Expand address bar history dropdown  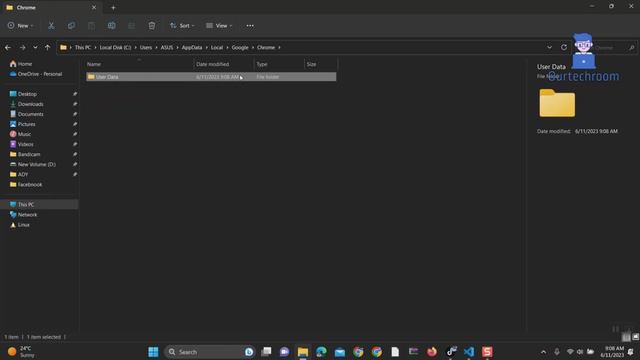[549, 47]
